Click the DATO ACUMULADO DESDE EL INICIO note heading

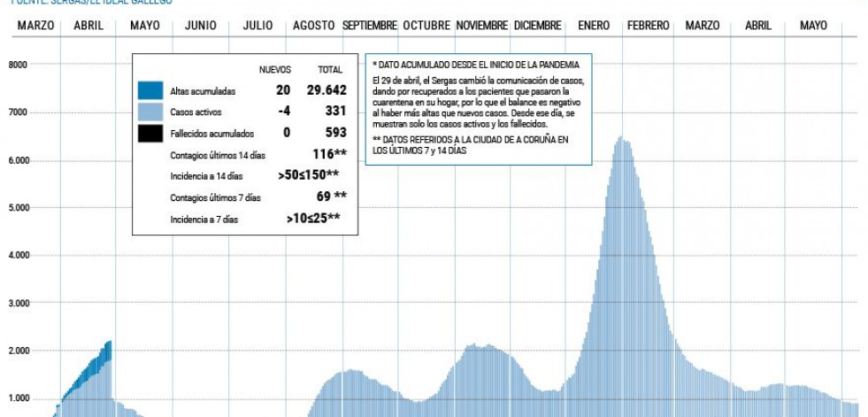tap(476, 65)
